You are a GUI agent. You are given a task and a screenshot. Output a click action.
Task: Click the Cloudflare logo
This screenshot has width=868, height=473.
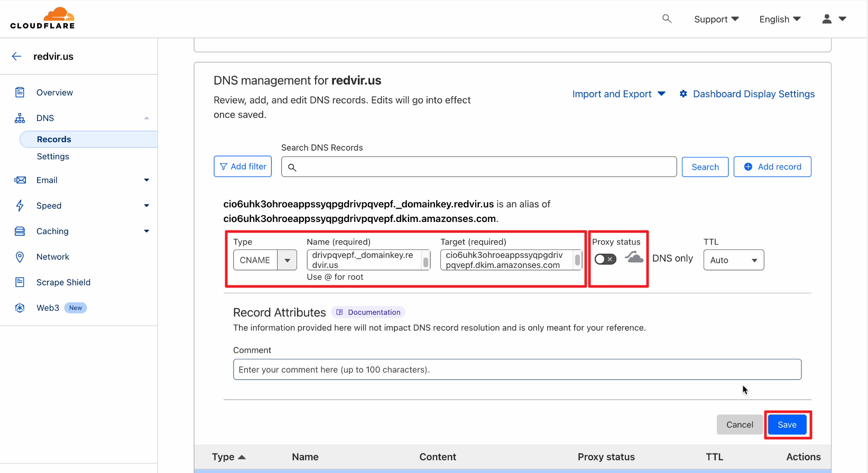[43, 18]
